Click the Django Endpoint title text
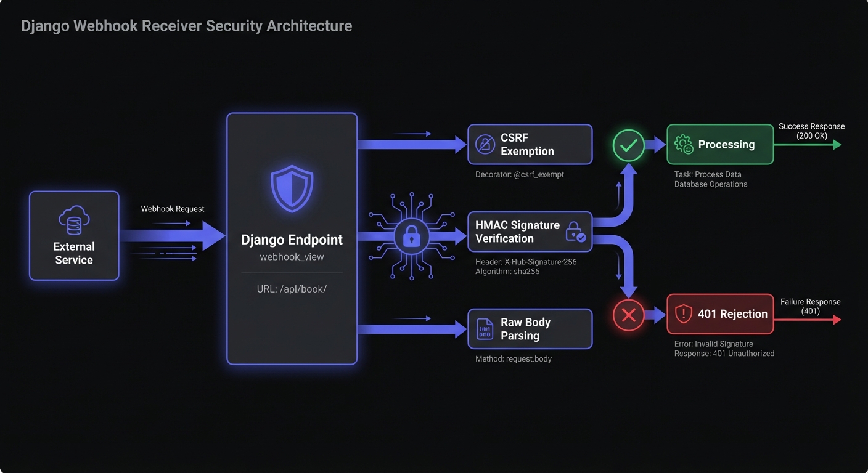 click(x=292, y=240)
